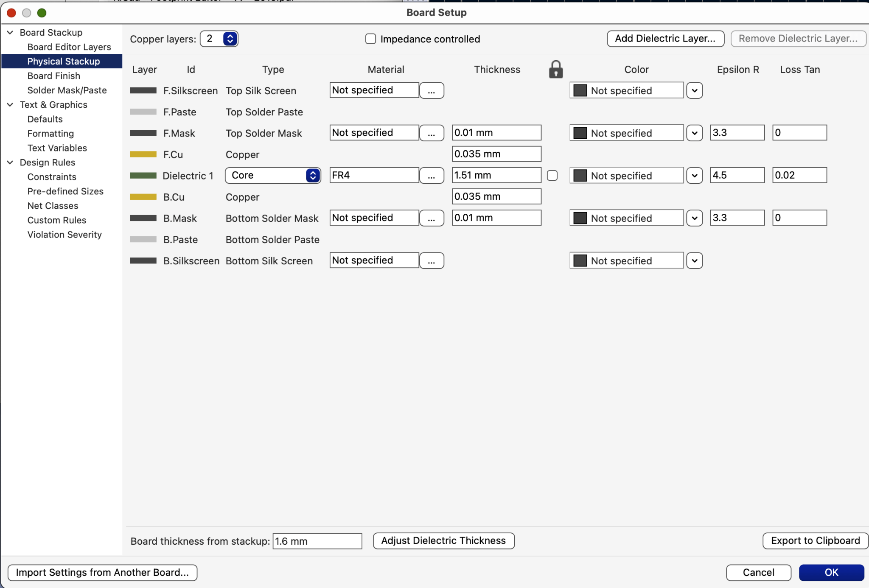Click the B.Paste layer indicator bar
869x588 pixels.
click(143, 239)
